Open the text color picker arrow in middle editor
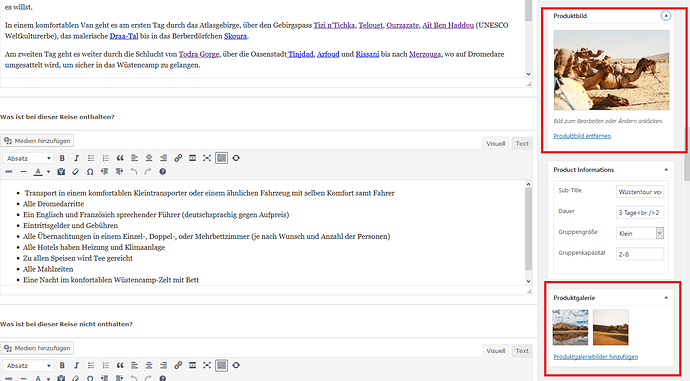This screenshot has height=381, width=690. [48, 172]
